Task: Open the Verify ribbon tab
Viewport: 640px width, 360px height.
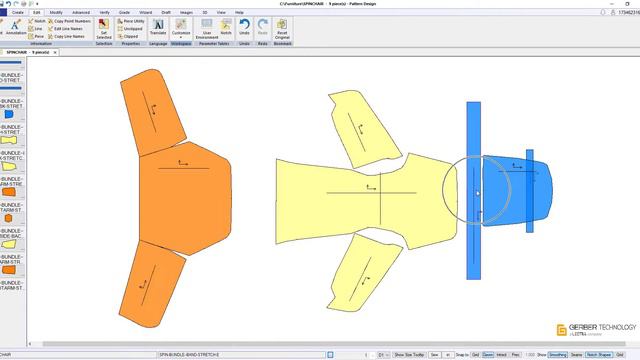Action: (x=104, y=13)
